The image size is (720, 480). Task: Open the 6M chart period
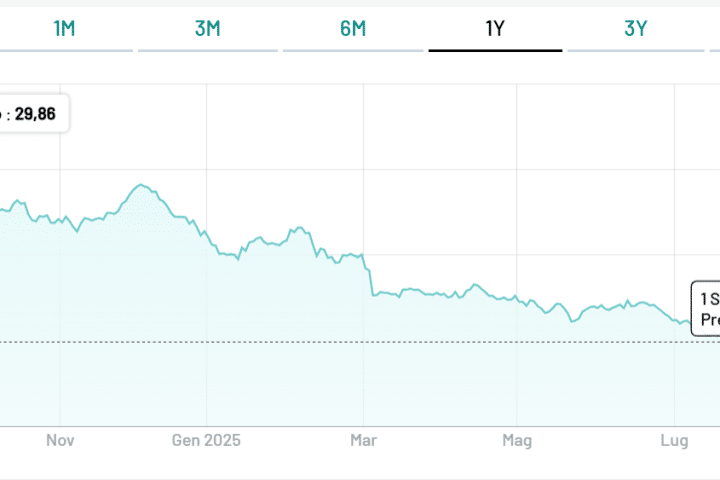[x=353, y=28]
